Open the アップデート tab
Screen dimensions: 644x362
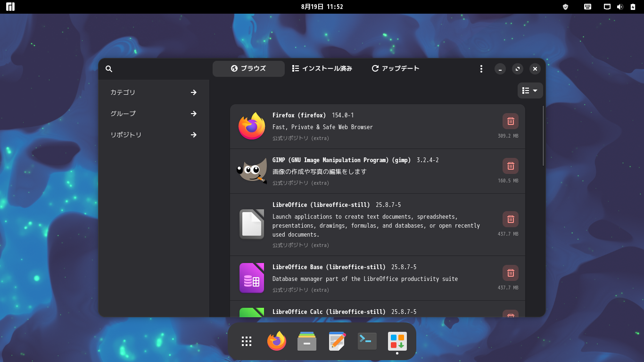pyautogui.click(x=396, y=68)
